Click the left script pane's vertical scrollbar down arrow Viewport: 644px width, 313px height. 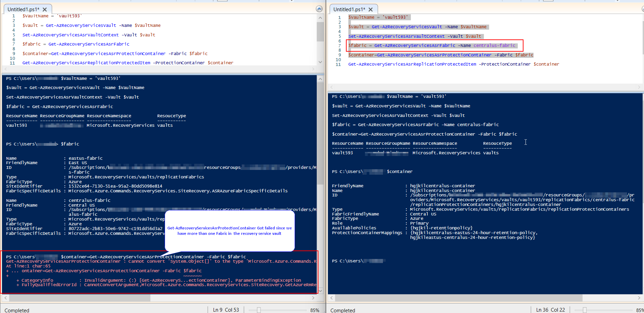click(320, 62)
